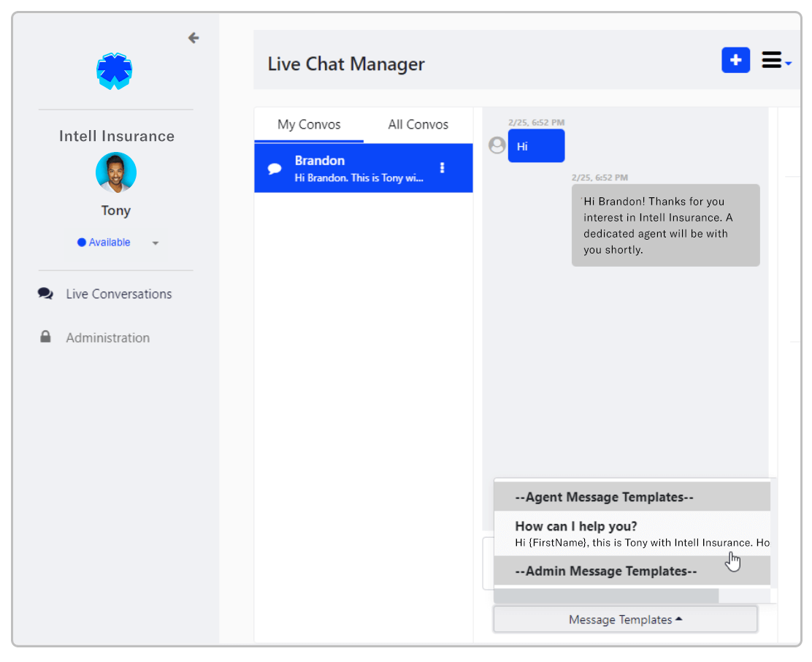Open the three-dot menu on Brandon's conversation

442,168
